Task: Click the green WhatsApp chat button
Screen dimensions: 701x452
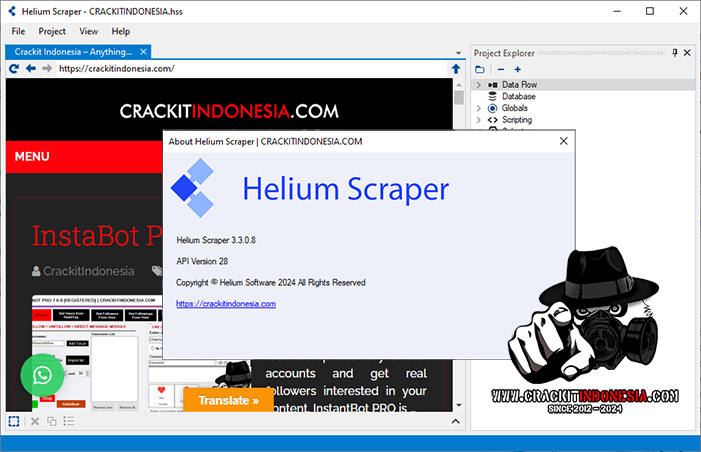Action: pyautogui.click(x=42, y=376)
